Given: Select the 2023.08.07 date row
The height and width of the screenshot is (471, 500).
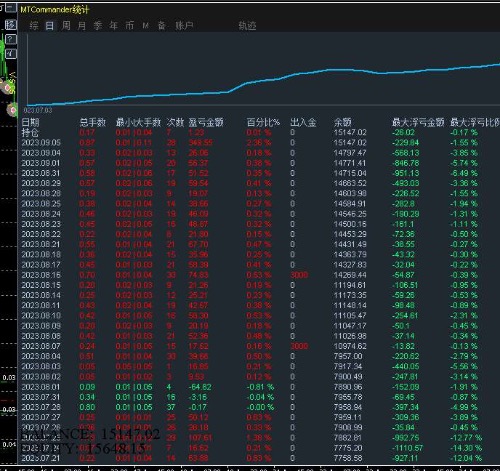Looking at the screenshot, I should point(41,346).
